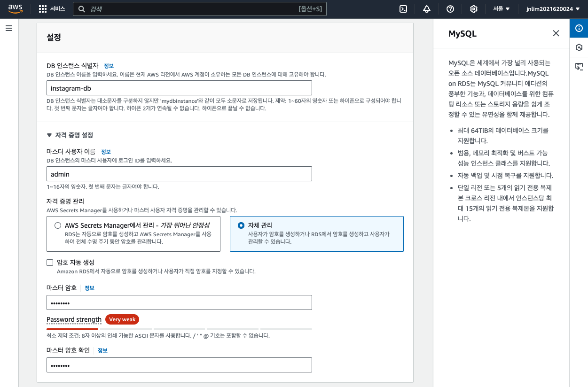Image resolution: width=588 pixels, height=387 pixels.
Task: Focus the 마스터 암호 password field
Action: pyautogui.click(x=179, y=302)
